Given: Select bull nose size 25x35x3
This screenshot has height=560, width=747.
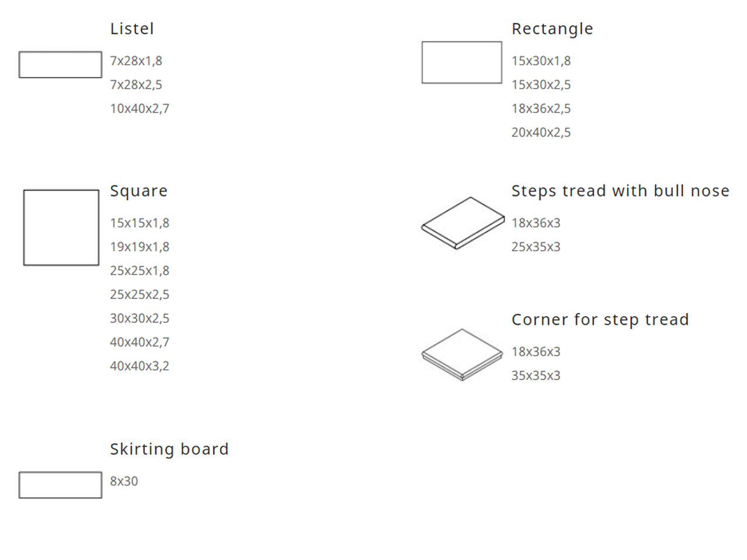Looking at the screenshot, I should (536, 247).
